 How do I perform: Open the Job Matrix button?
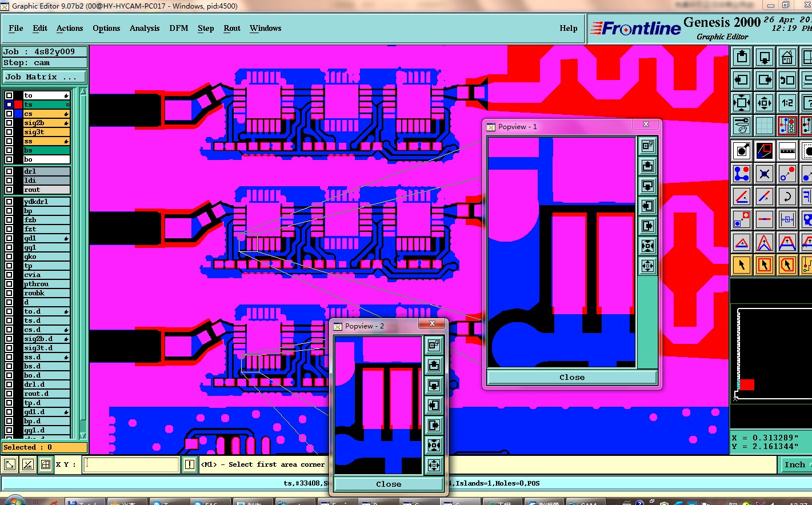coord(45,77)
